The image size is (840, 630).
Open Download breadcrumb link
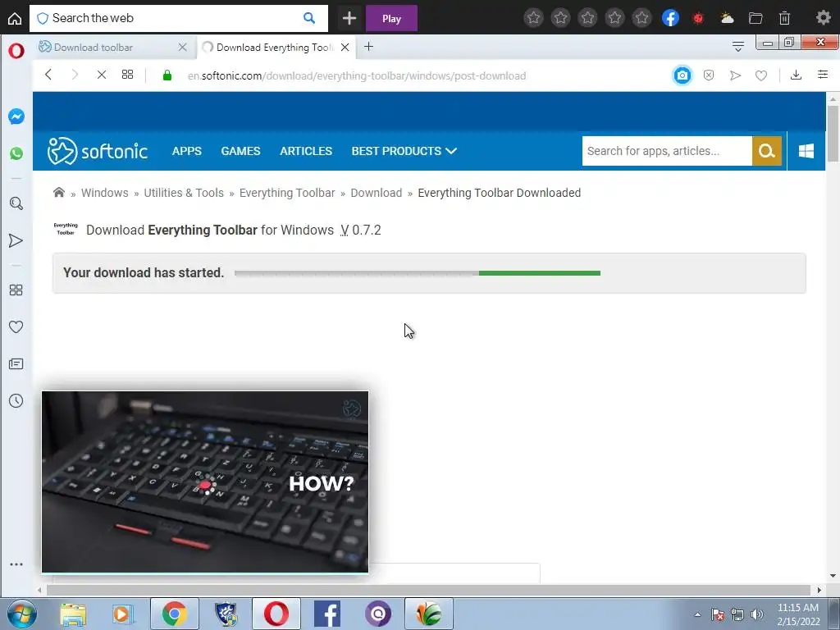pyautogui.click(x=376, y=193)
